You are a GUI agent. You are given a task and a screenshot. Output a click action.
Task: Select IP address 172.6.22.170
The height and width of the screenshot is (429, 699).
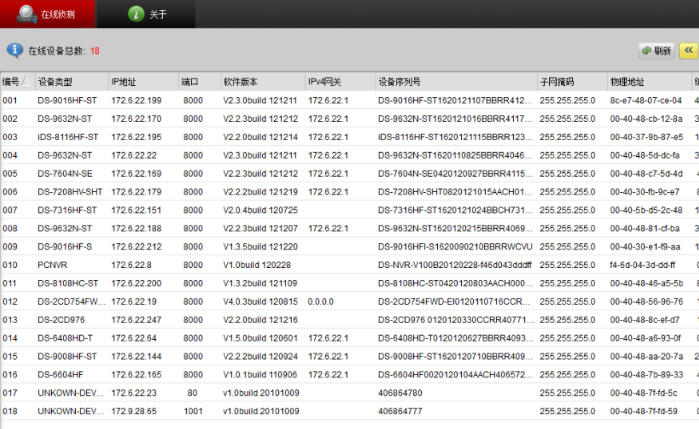coord(136,119)
